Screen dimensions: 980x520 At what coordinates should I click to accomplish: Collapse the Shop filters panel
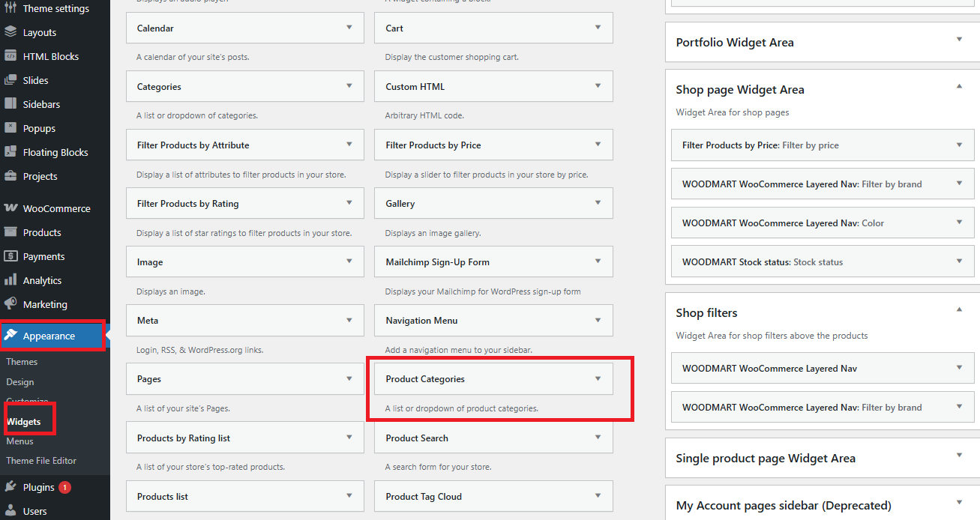(959, 310)
